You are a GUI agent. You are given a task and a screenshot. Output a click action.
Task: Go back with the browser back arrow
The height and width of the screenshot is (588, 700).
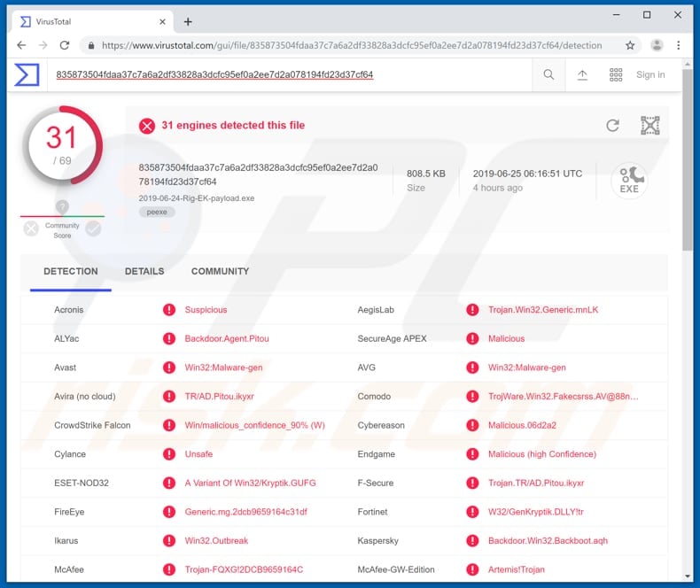click(x=21, y=45)
